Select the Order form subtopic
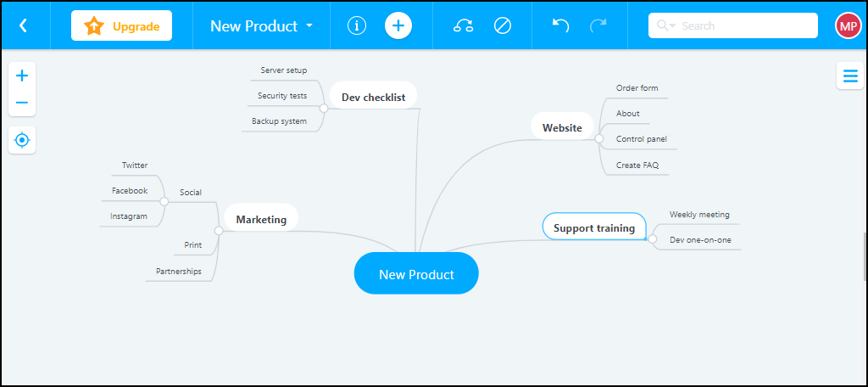This screenshot has height=387, width=868. [637, 88]
